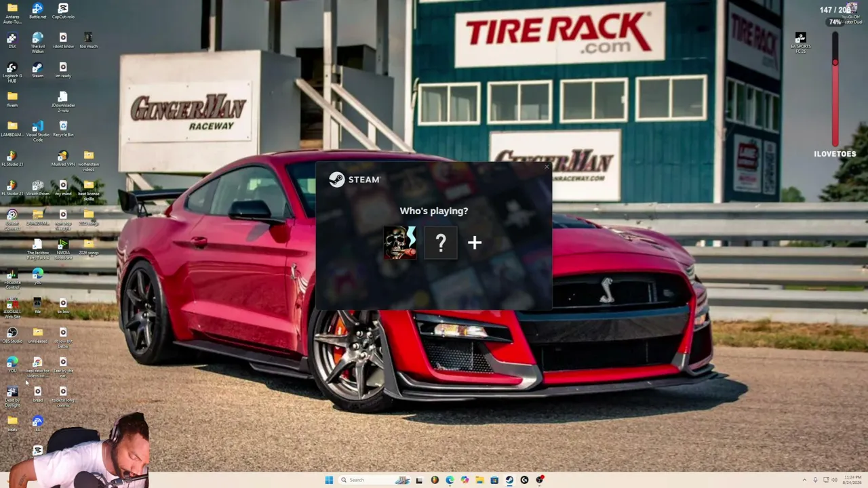Image resolution: width=868 pixels, height=488 pixels.
Task: Select the Jackbox Party Pack 4 shortcut
Action: 37,249
